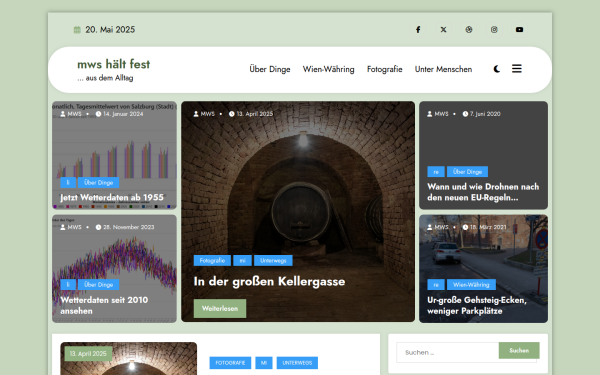Open article Wetterdaten seit 2010 ansehen

104,305
